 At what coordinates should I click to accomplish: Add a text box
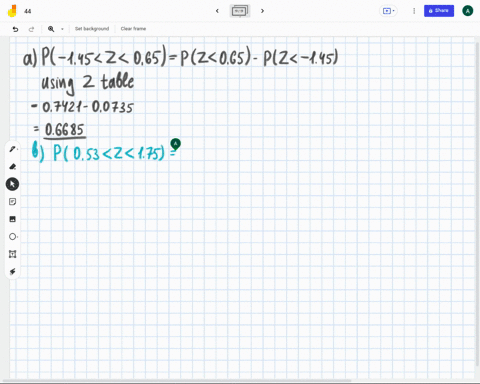pyautogui.click(x=12, y=254)
